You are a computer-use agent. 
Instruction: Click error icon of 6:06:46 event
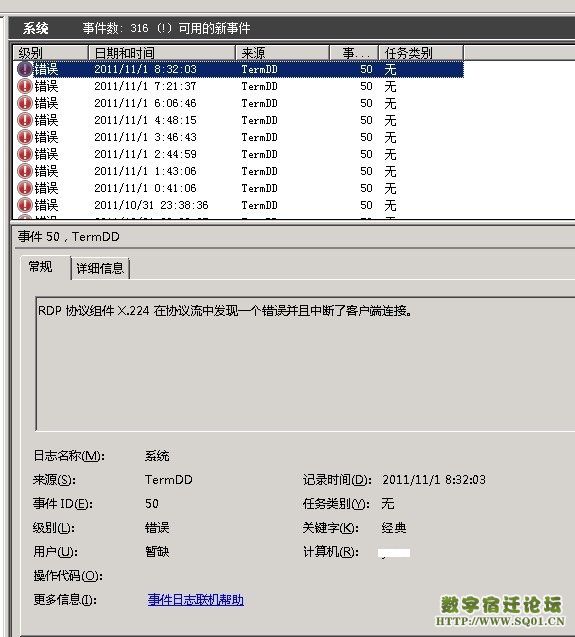(x=25, y=103)
